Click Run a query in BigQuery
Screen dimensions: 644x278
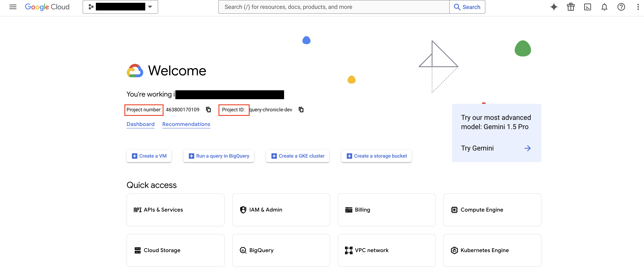(x=219, y=156)
